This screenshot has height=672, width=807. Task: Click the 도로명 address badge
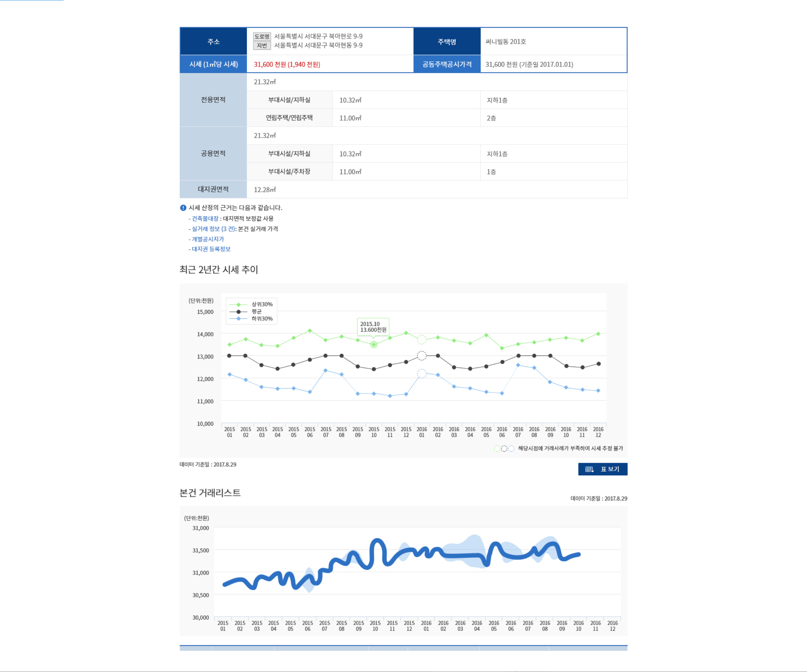point(262,37)
